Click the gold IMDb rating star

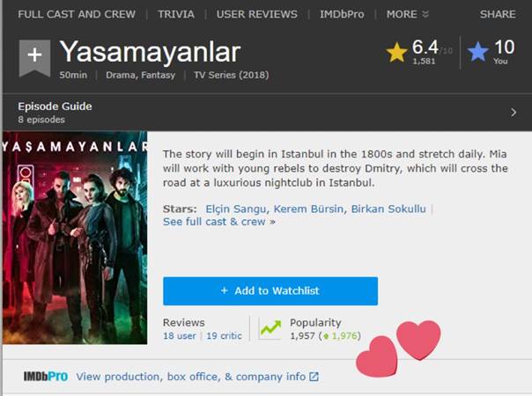[396, 53]
